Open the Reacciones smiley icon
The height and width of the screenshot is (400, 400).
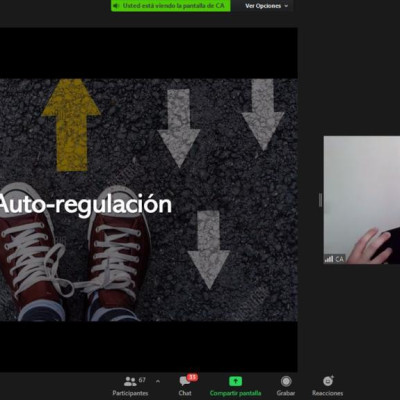328,381
